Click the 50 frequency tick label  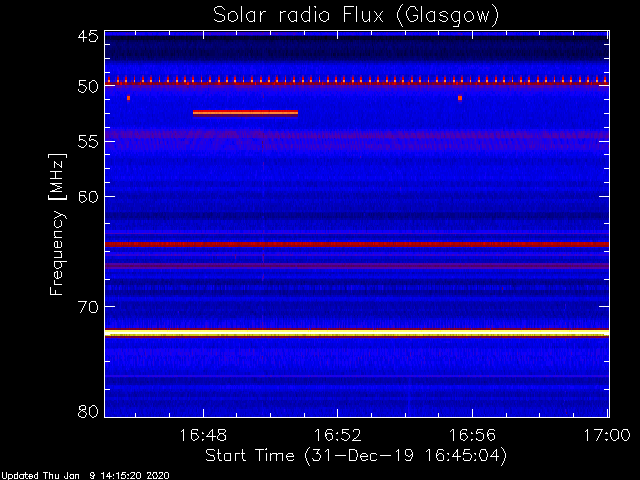(88, 86)
